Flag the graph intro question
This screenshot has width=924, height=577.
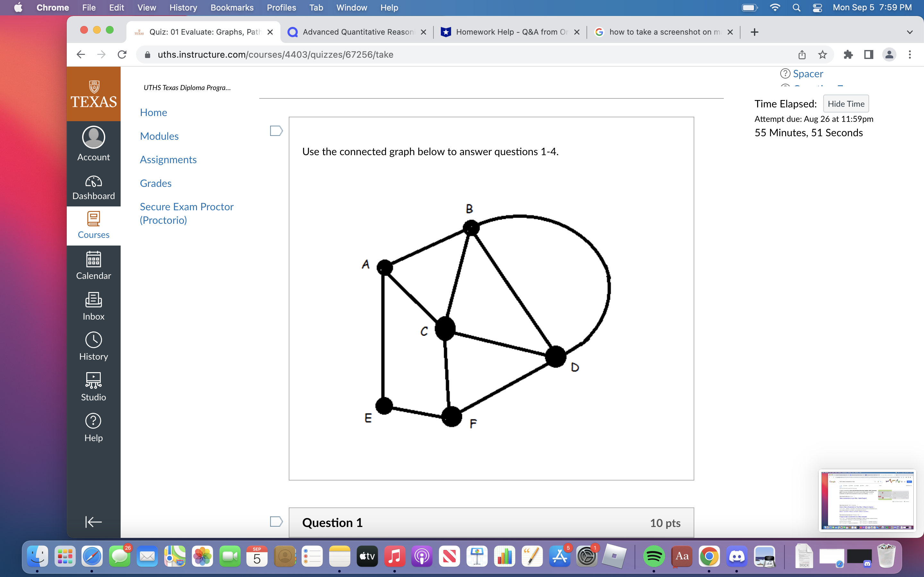pos(276,131)
